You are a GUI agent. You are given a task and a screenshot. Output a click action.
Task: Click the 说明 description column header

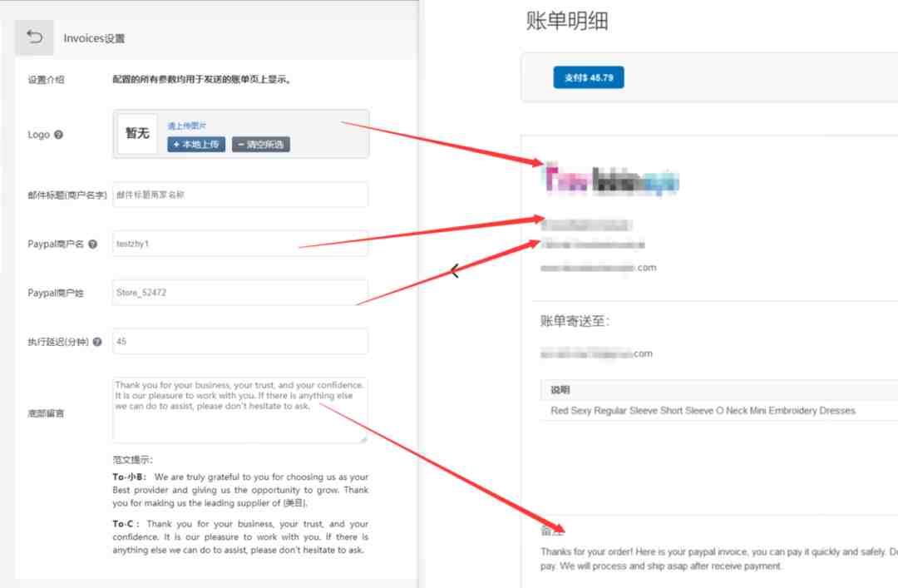560,390
